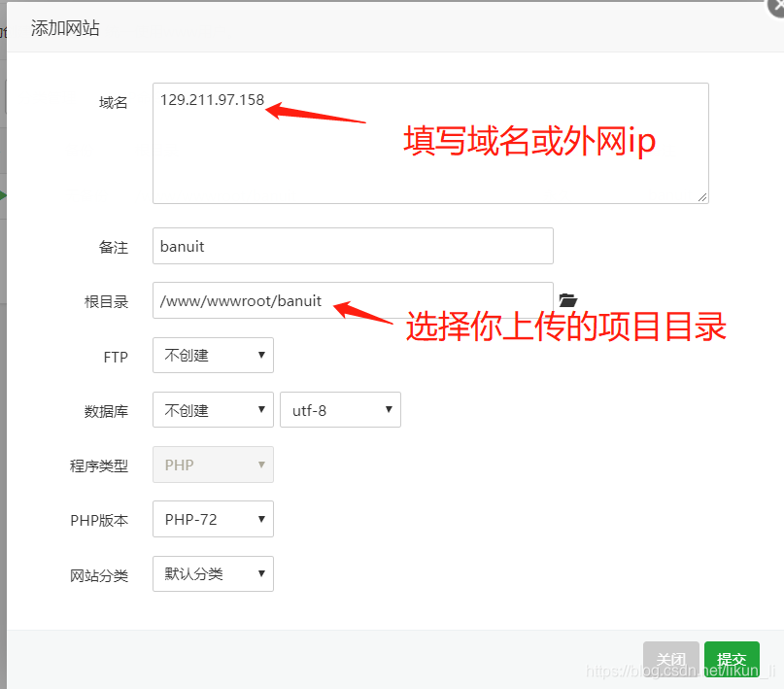The width and height of the screenshot is (784, 689).
Task: Click the 备注 field label
Action: point(114,247)
